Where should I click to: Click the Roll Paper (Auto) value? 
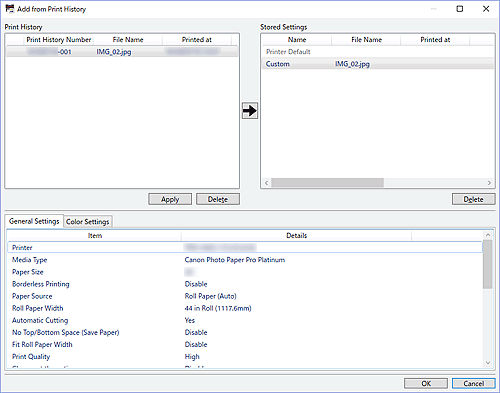pos(210,296)
